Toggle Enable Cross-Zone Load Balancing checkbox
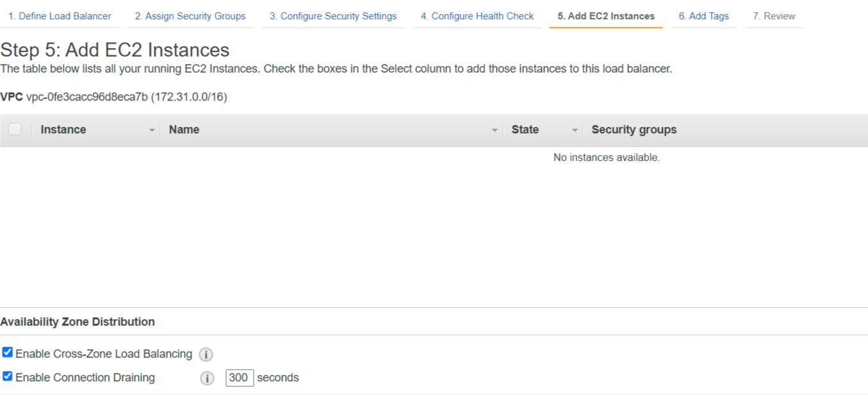The image size is (868, 414). pos(8,352)
